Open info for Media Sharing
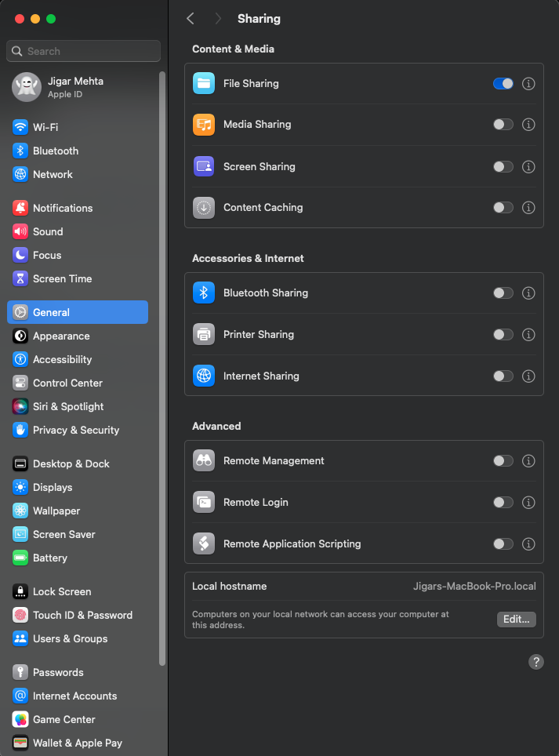The height and width of the screenshot is (756, 559). 528,124
